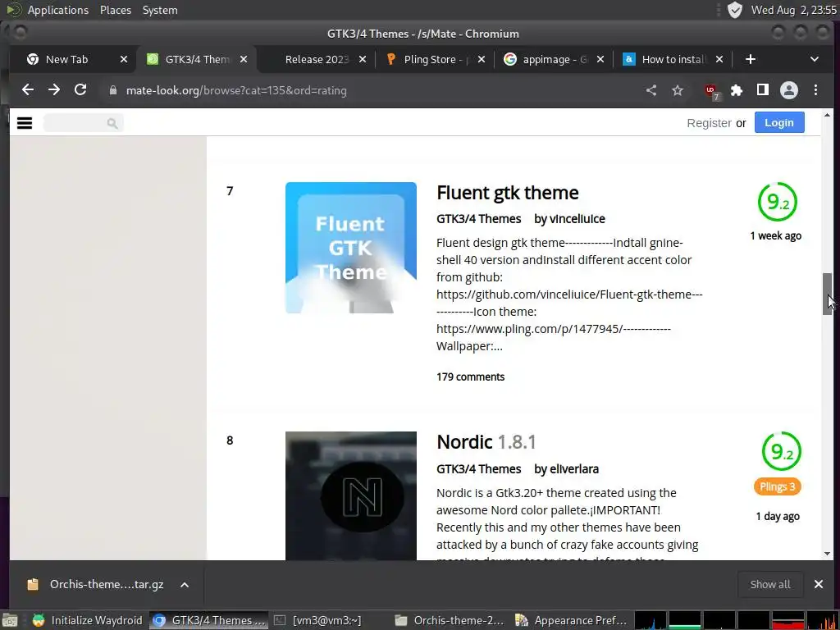
Task: Open author vinceliuice profile link
Action: (577, 218)
